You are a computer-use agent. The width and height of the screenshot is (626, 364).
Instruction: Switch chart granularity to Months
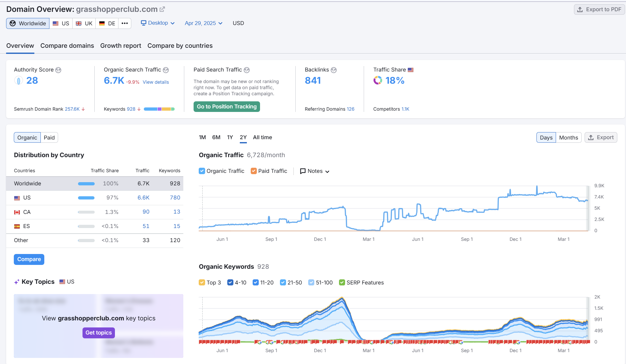[569, 138]
